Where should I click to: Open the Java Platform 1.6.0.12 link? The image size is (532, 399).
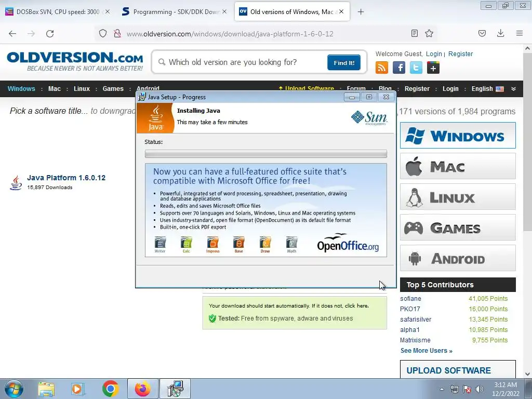tap(66, 178)
